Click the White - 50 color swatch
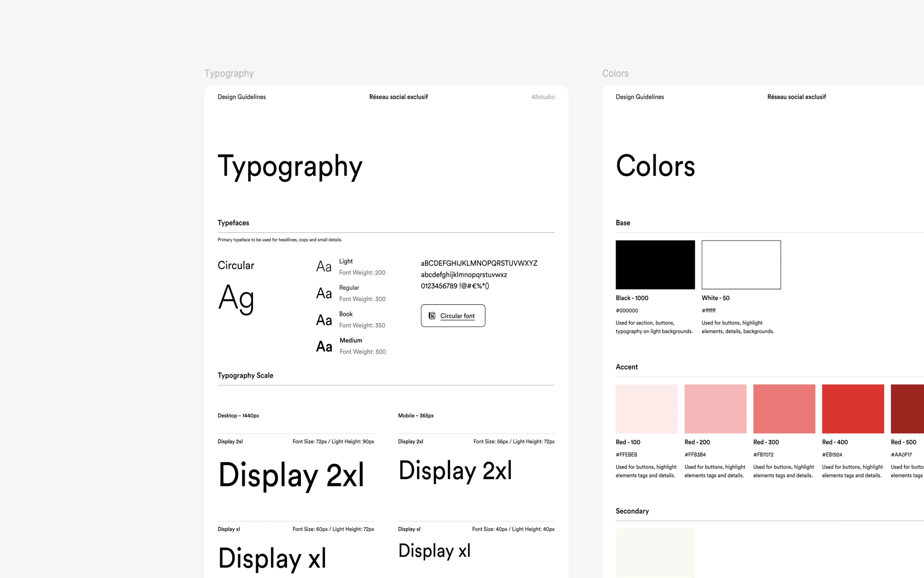The width and height of the screenshot is (924, 578). click(741, 264)
